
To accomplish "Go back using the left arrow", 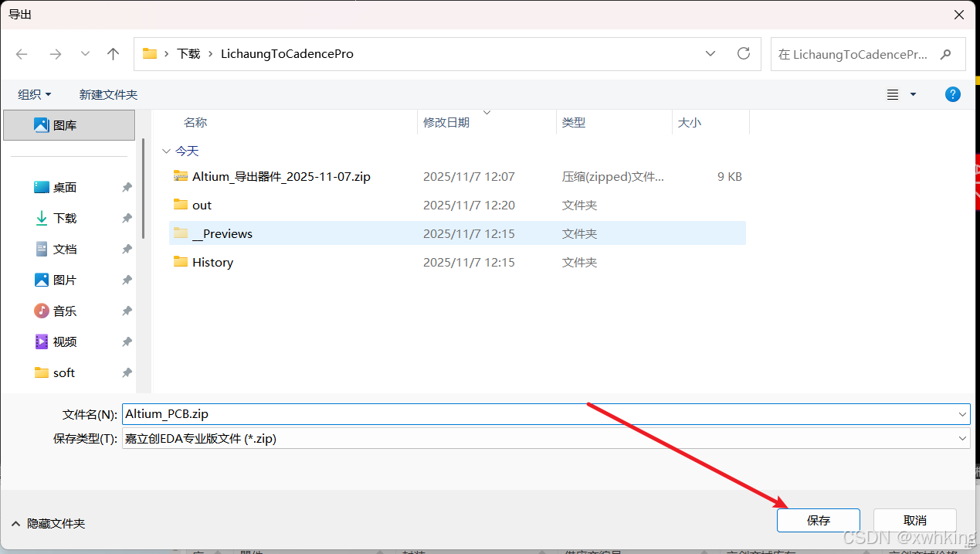I will [x=22, y=54].
